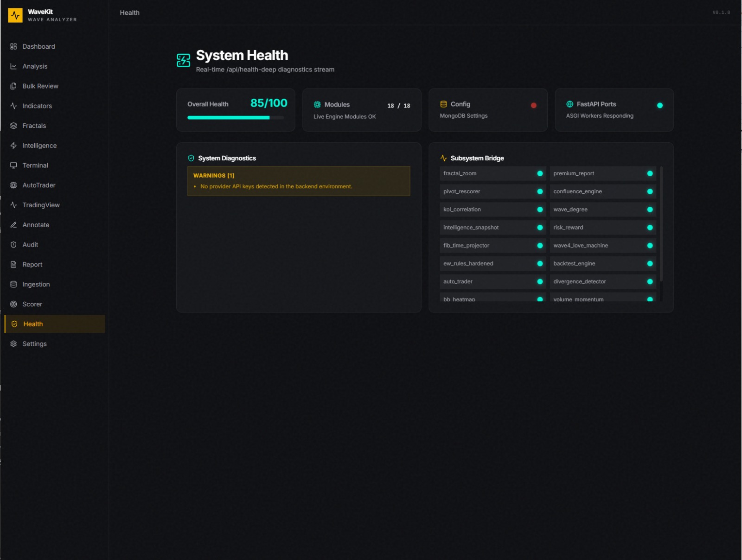This screenshot has height=560, width=742.
Task: Click the Overall Health progress bar
Action: [x=236, y=118]
